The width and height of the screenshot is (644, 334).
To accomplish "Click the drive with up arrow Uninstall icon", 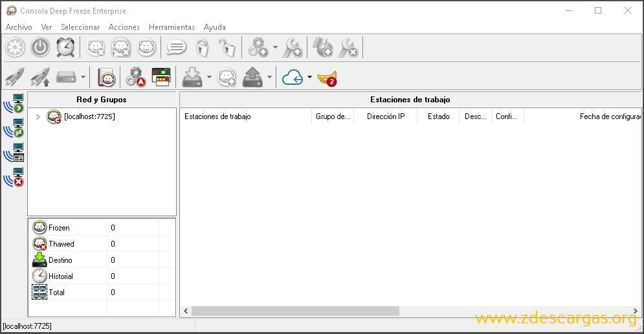I will (252, 77).
